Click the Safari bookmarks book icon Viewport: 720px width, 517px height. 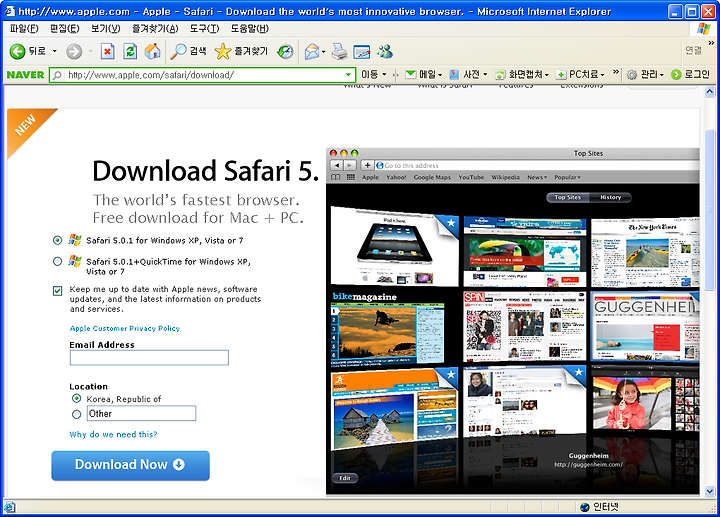click(x=336, y=177)
